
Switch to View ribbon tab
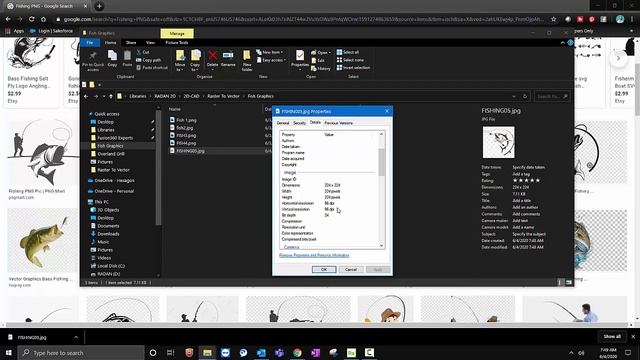(x=150, y=42)
